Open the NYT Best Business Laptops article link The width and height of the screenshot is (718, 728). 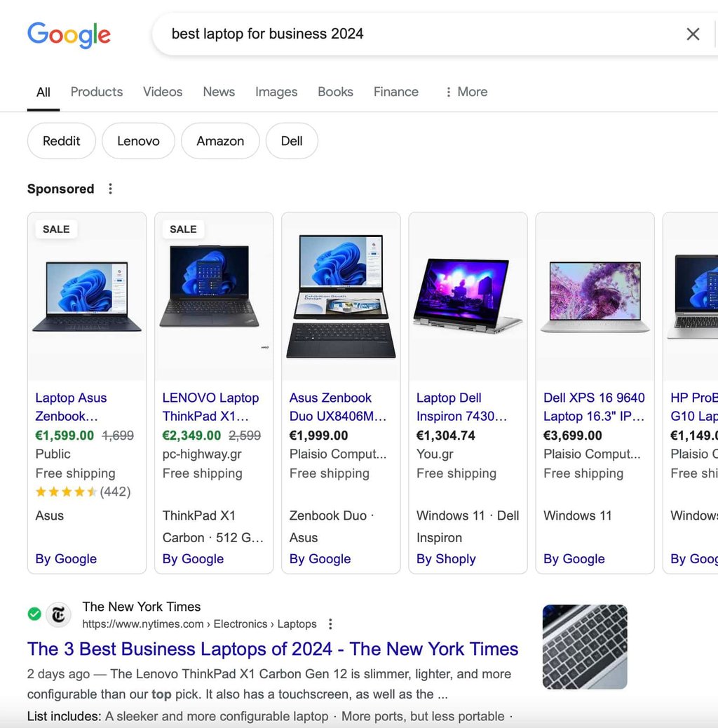pyautogui.click(x=273, y=649)
